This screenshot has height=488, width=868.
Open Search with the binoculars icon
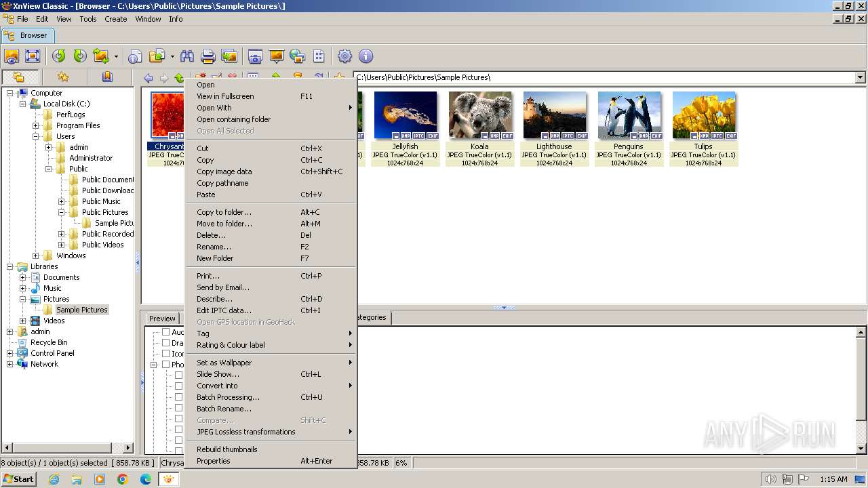pos(187,56)
